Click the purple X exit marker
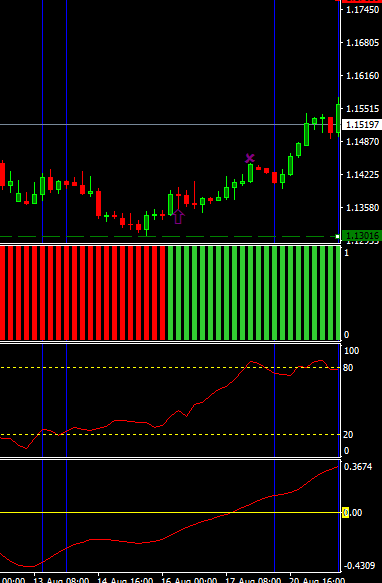 pos(250,158)
